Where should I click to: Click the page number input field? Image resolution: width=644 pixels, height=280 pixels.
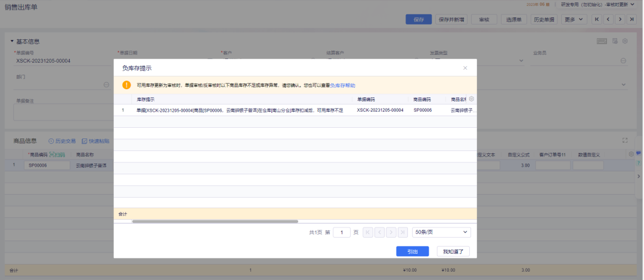[x=341, y=232]
